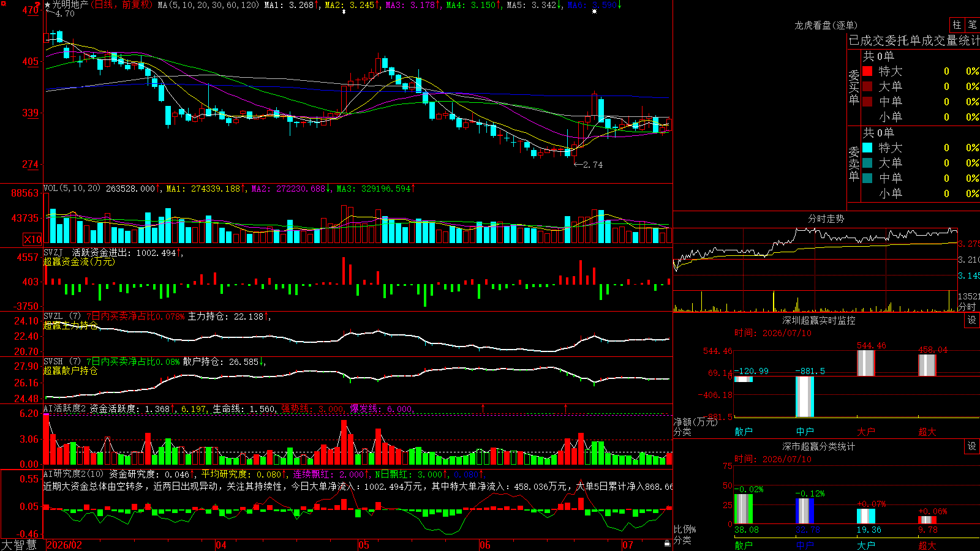
Task: Click the 2026/02 date marker
Action: point(64,545)
